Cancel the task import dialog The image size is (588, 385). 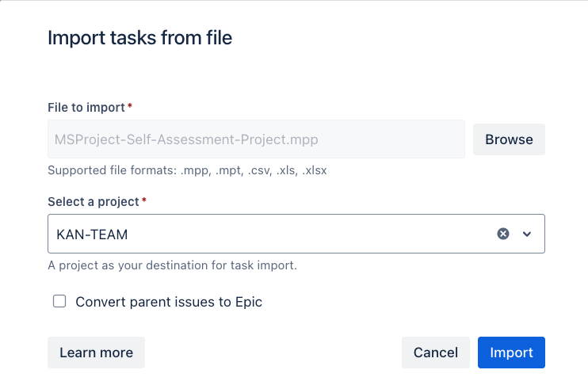[435, 353]
